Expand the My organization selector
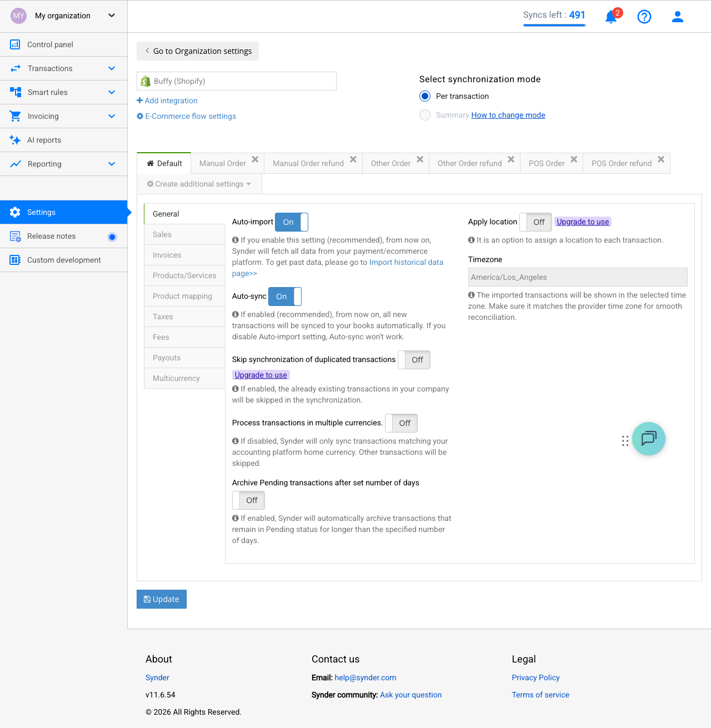 coord(111,16)
